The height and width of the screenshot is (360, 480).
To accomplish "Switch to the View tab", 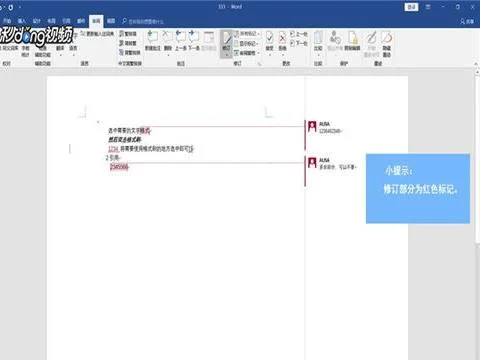I will point(111,21).
